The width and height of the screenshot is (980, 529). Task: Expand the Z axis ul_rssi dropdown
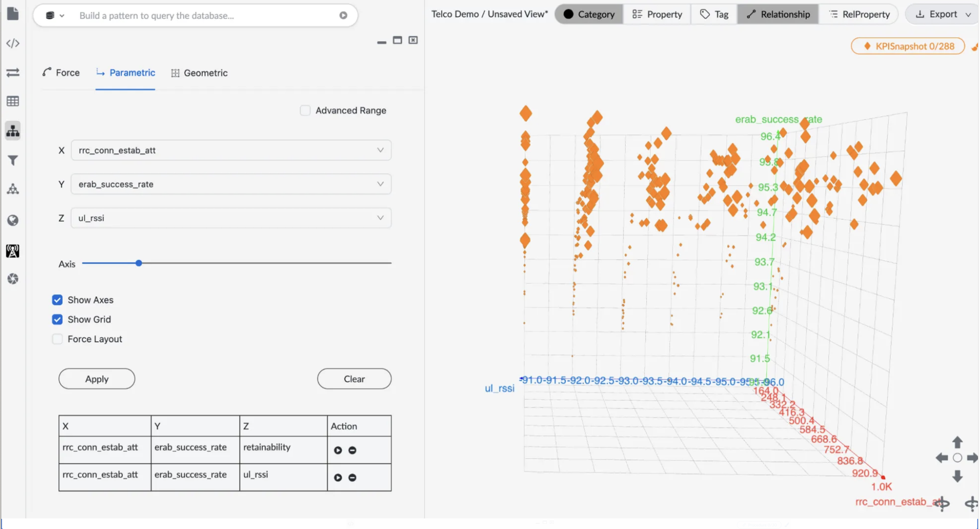(379, 217)
